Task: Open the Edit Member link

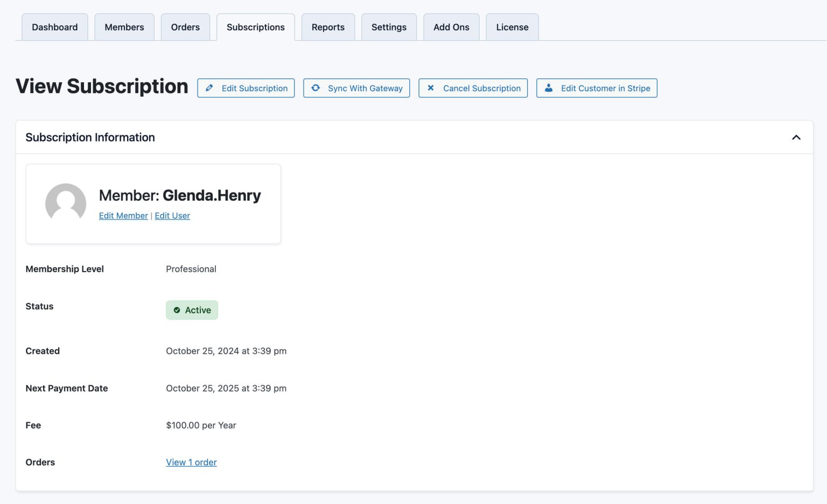Action: point(123,215)
